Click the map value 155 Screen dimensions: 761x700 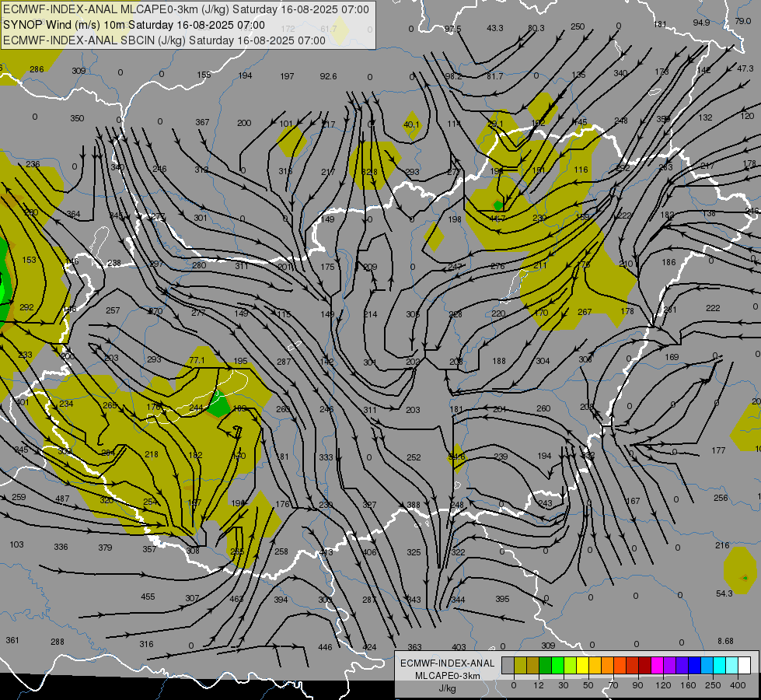tap(204, 75)
